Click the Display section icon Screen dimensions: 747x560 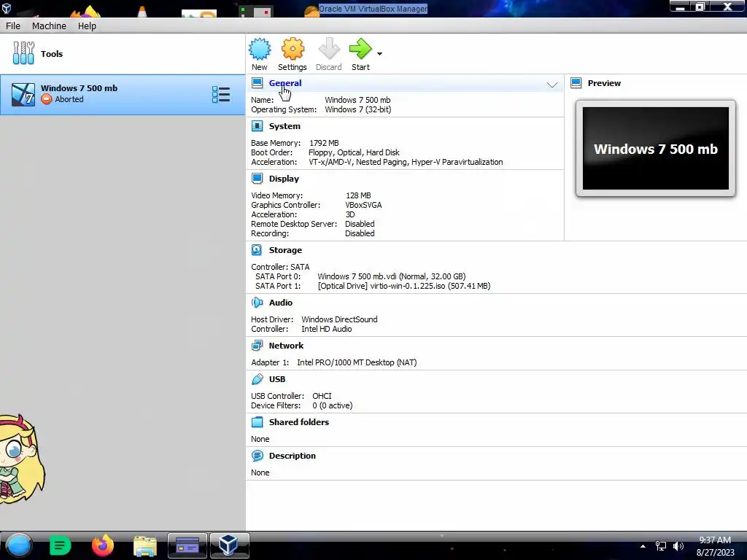[258, 179]
